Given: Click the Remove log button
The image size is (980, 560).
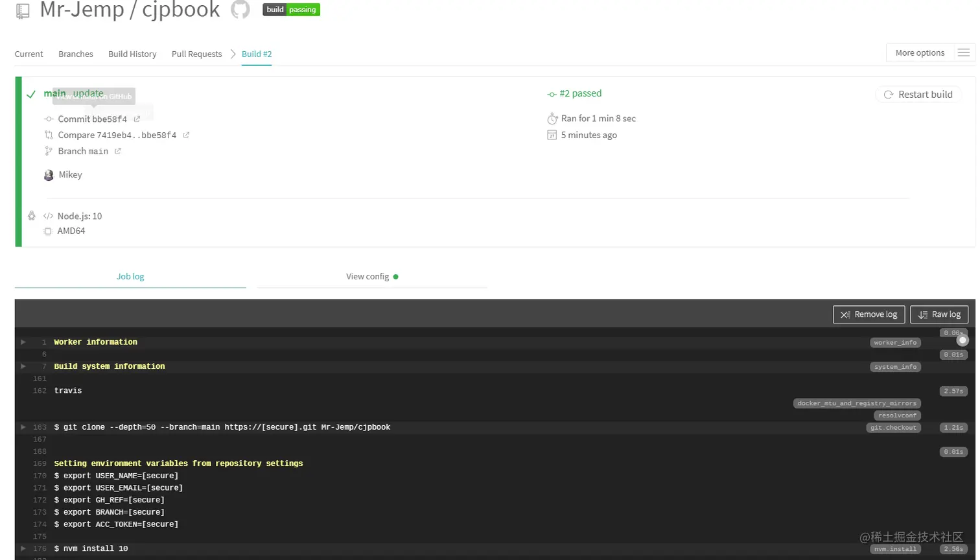Looking at the screenshot, I should (x=869, y=314).
